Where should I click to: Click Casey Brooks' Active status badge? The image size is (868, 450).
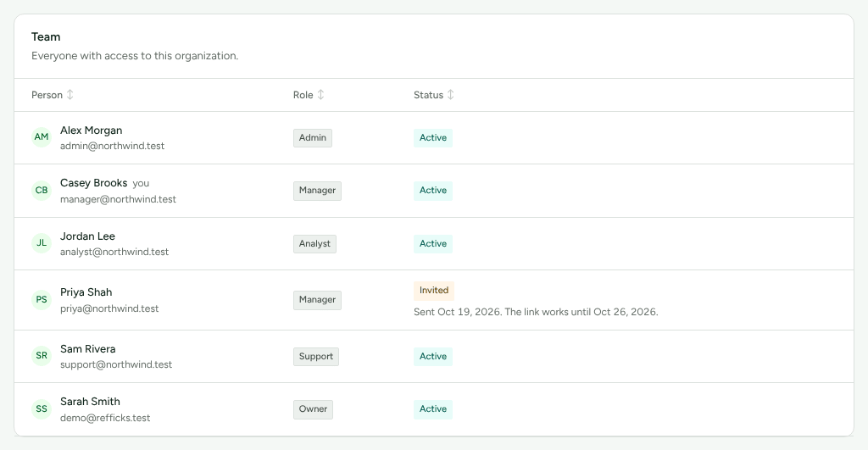pos(433,191)
